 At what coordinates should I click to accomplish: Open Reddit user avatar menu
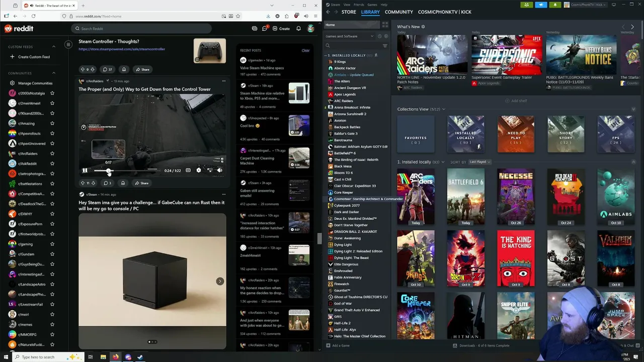(311, 28)
